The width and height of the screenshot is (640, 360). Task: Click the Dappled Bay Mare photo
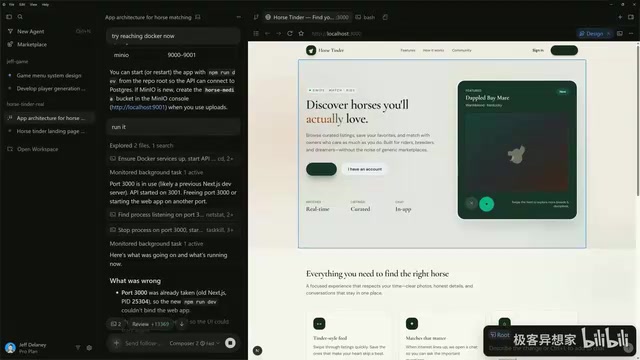tap(517, 152)
